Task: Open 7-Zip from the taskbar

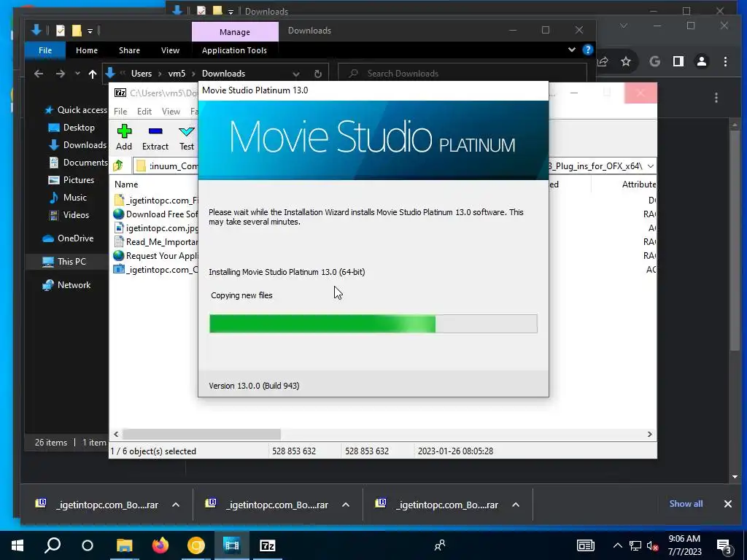Action: pyautogui.click(x=268, y=545)
